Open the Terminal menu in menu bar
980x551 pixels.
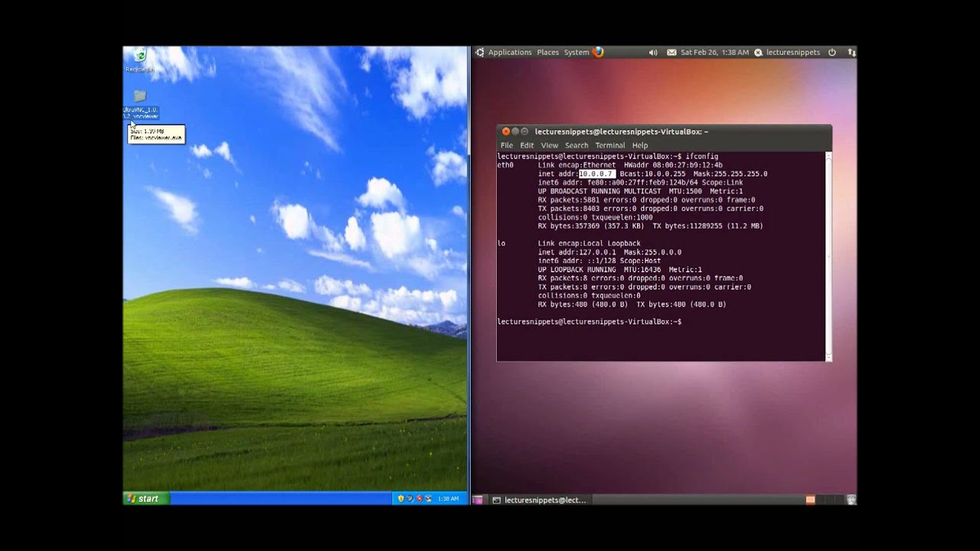(610, 145)
